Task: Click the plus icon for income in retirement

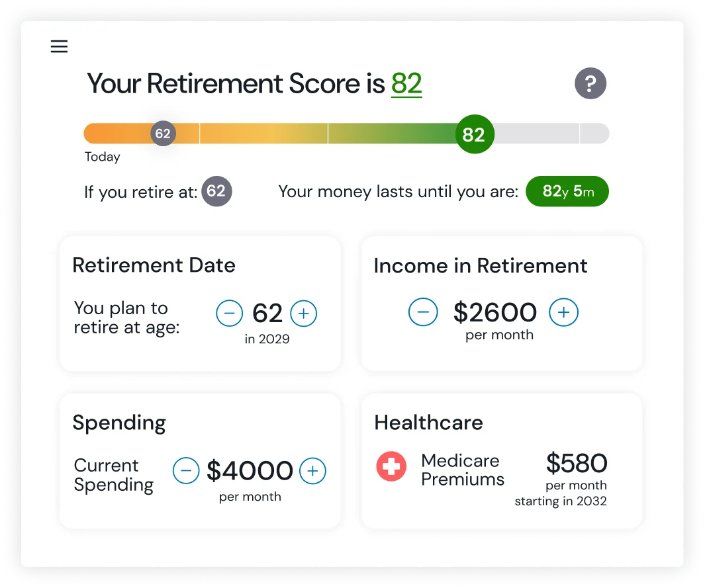Action: tap(563, 312)
